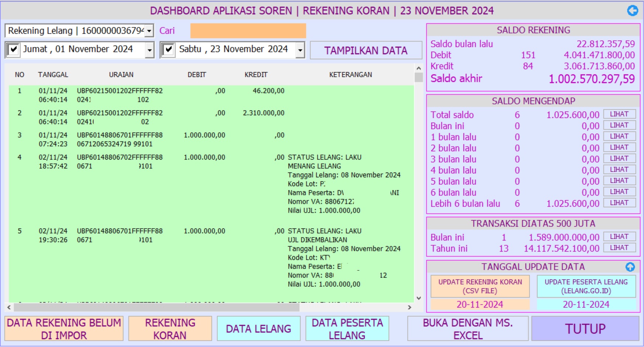The width and height of the screenshot is (644, 347).
Task: Open the Rekening Lelang account dropdown
Action: tap(149, 31)
